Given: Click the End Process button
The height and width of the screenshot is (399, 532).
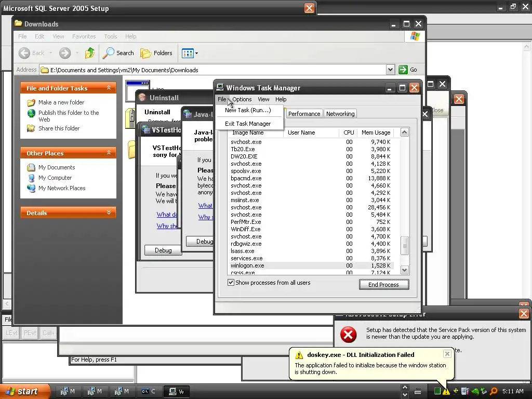Looking at the screenshot, I should (384, 284).
